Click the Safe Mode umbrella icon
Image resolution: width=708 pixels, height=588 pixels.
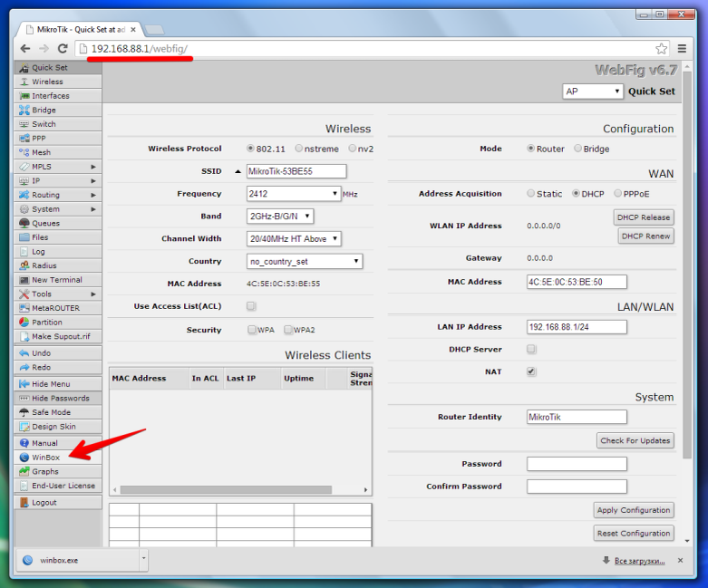(x=24, y=412)
